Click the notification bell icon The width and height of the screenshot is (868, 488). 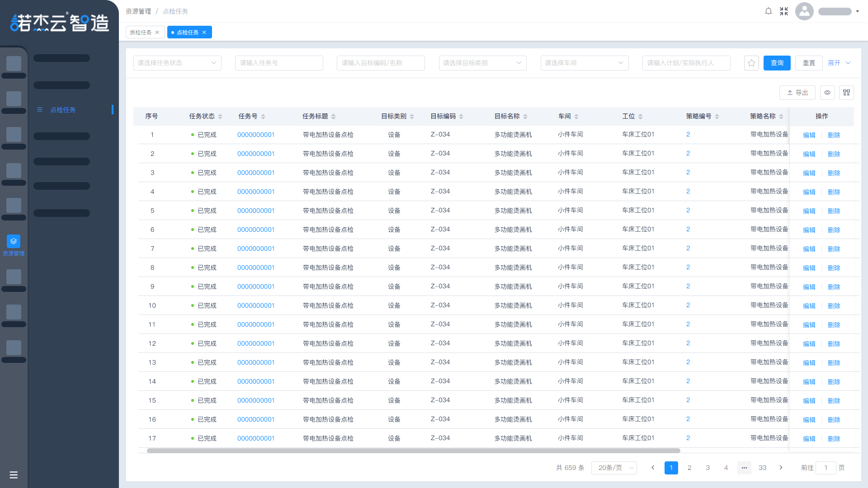tap(768, 11)
